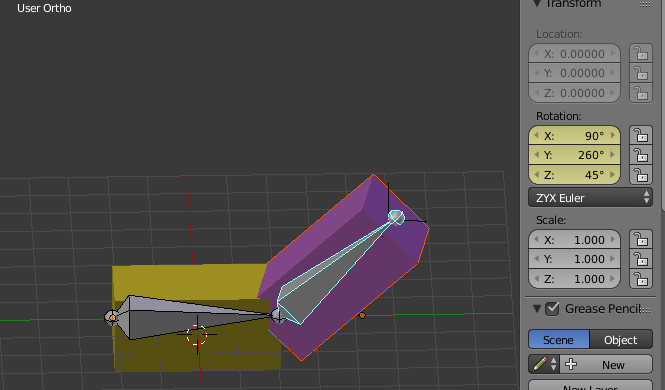
Task: Create New grease pencil data
Action: (x=606, y=364)
